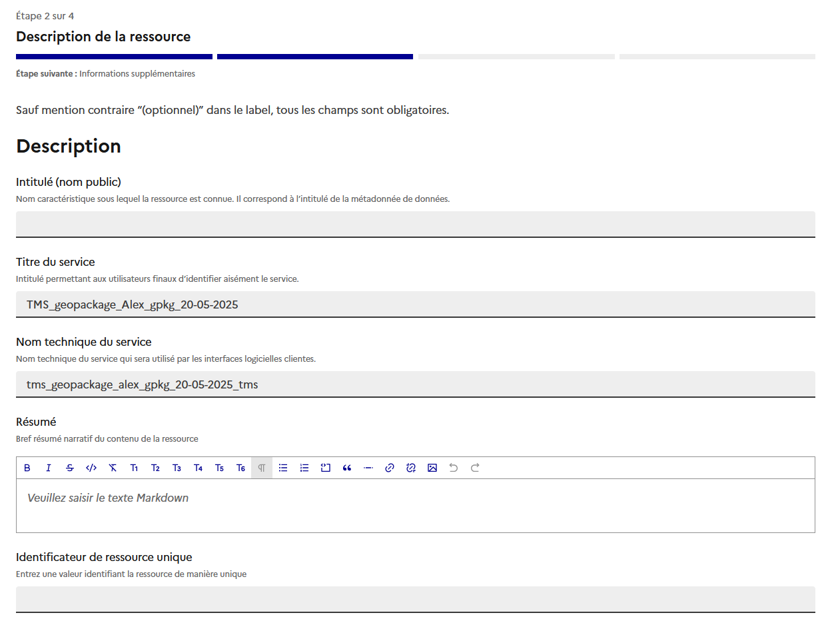840x623 pixels.
Task: Insert a code block in the editor
Action: (325, 468)
